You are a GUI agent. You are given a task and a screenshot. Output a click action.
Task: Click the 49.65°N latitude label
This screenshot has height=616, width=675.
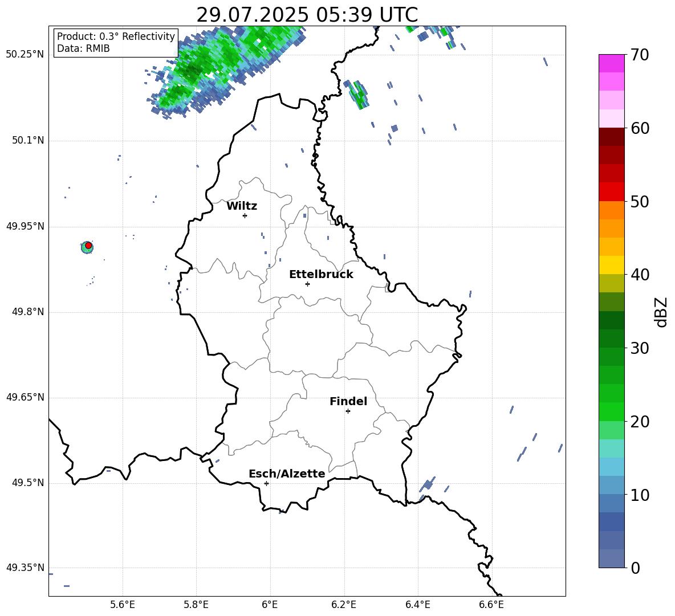pos(25,397)
